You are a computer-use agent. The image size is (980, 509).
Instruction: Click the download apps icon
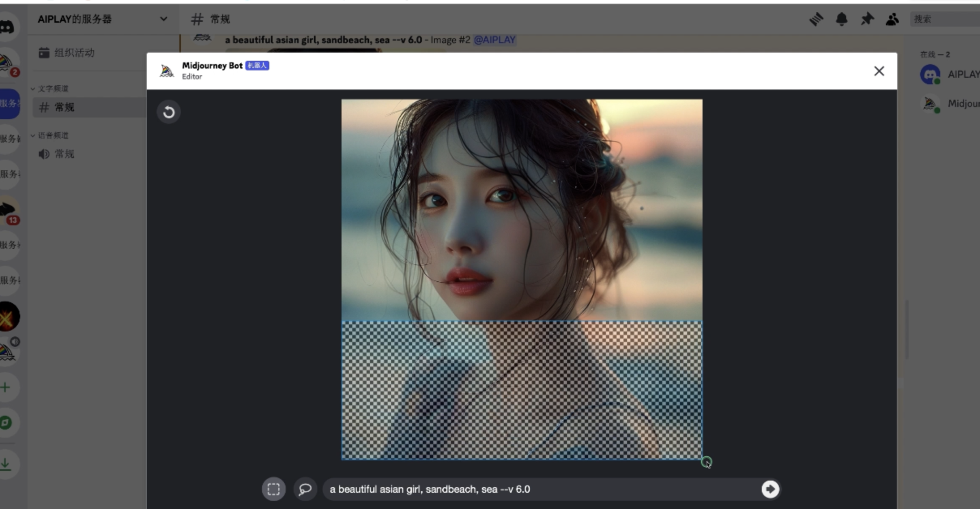(x=6, y=464)
